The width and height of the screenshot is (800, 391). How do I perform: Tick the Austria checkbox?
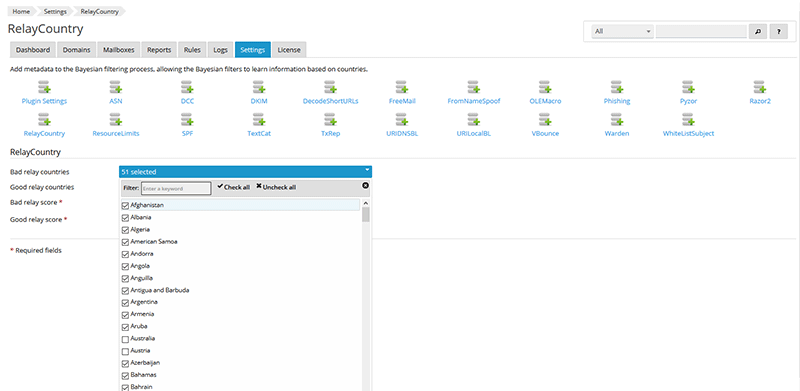[x=125, y=351]
